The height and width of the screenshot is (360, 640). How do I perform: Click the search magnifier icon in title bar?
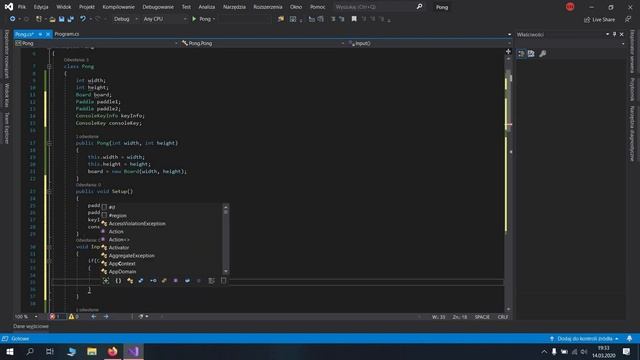coord(419,7)
